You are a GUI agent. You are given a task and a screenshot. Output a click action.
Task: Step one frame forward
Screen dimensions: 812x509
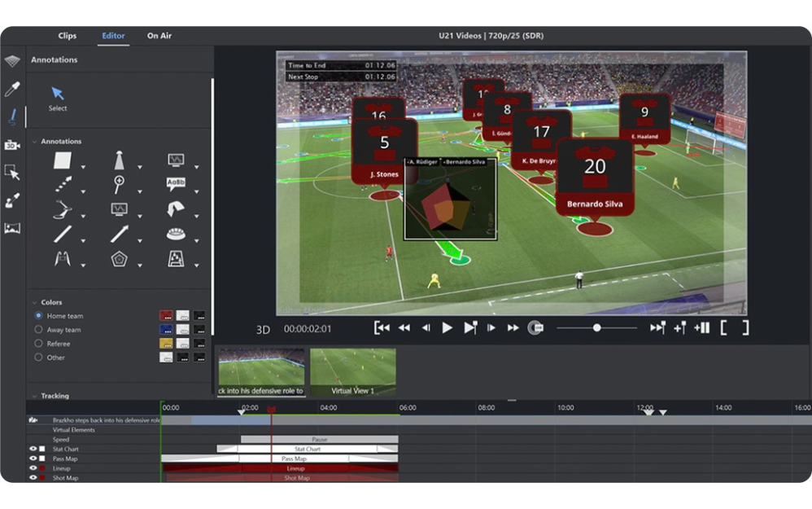pos(491,327)
